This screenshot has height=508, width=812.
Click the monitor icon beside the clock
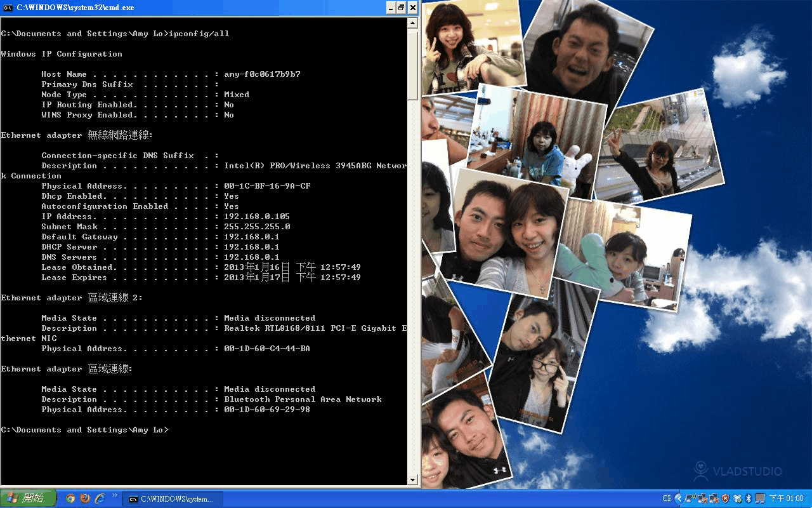pos(760,498)
